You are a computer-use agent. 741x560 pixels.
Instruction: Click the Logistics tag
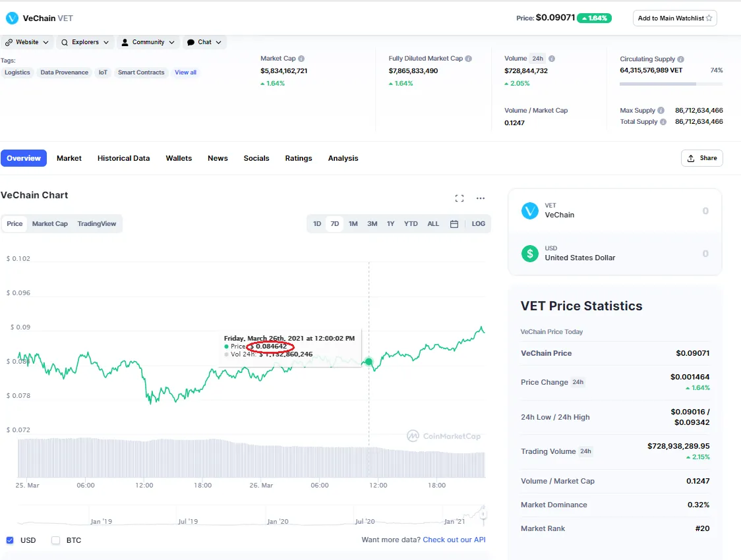tap(17, 72)
